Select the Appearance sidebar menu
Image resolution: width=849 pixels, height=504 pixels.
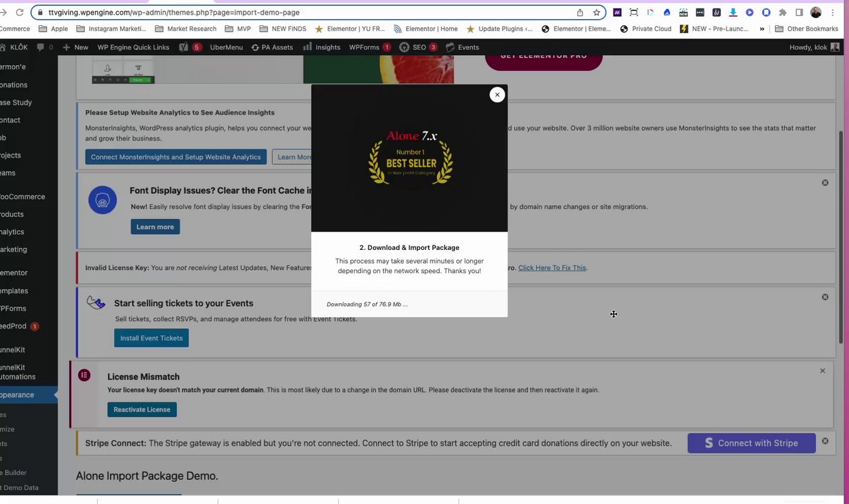click(x=29, y=395)
